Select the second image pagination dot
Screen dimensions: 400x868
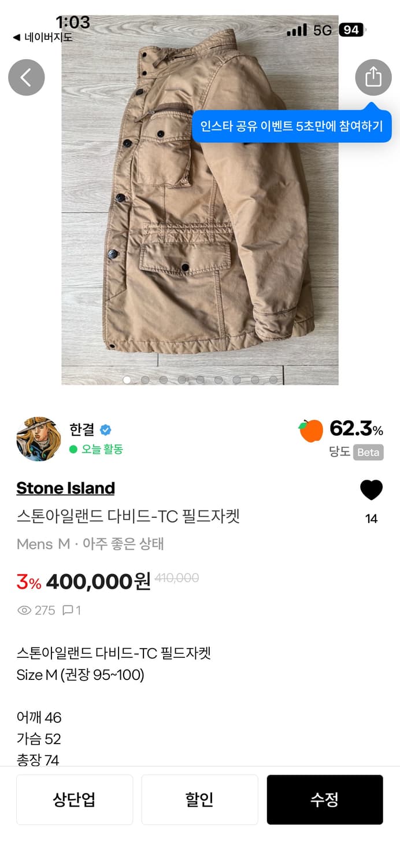pos(145,380)
